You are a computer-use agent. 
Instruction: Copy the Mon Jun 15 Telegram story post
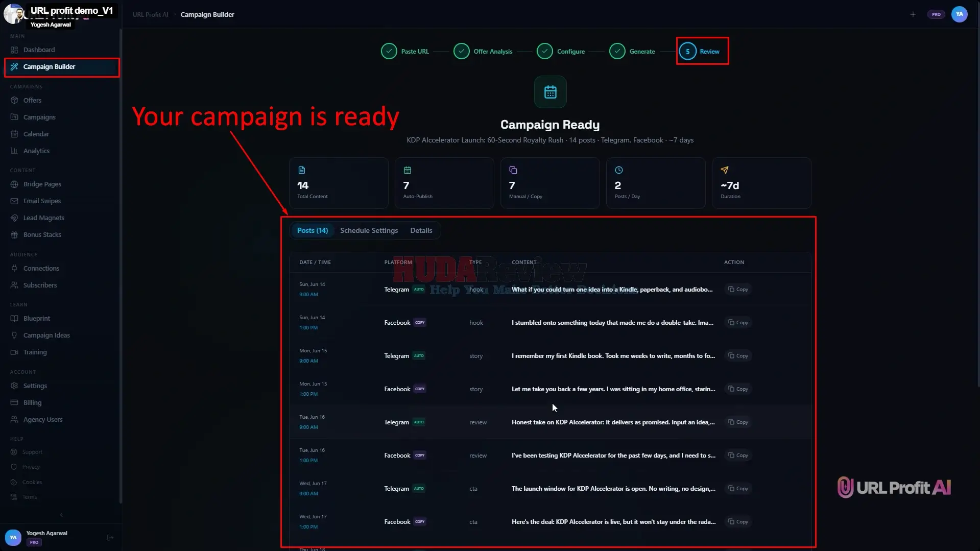click(737, 355)
